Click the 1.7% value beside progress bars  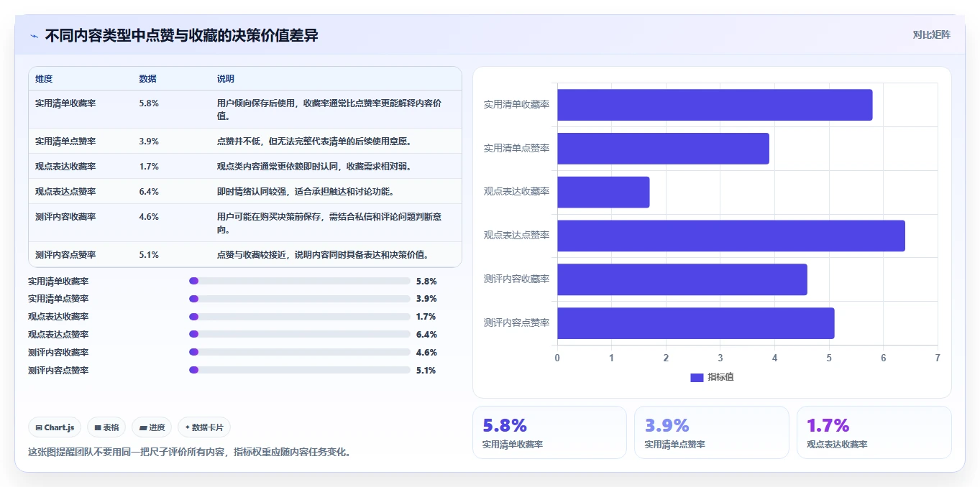pyautogui.click(x=426, y=317)
